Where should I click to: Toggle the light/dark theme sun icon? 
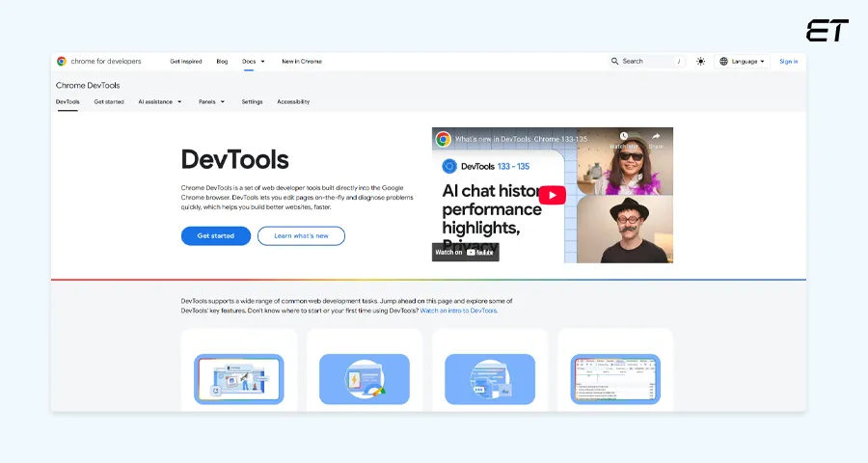700,62
